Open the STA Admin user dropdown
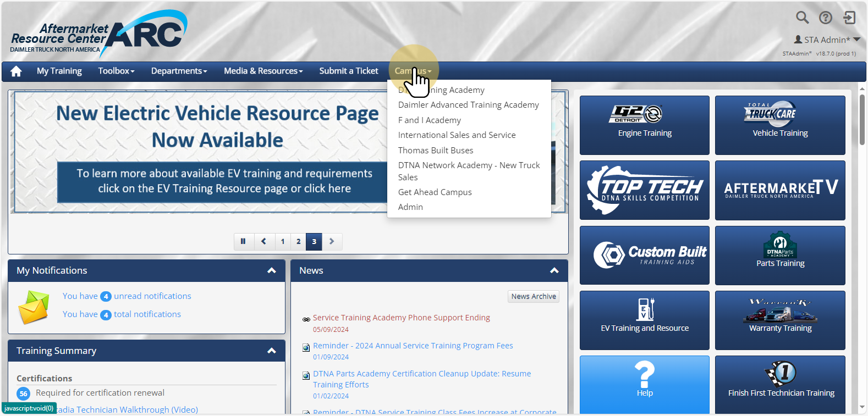 click(x=827, y=40)
